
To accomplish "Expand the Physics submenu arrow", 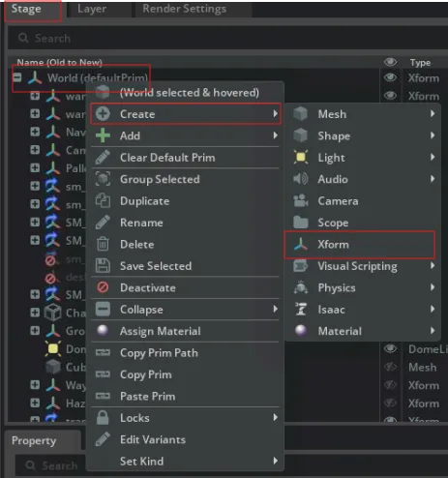I will (433, 287).
